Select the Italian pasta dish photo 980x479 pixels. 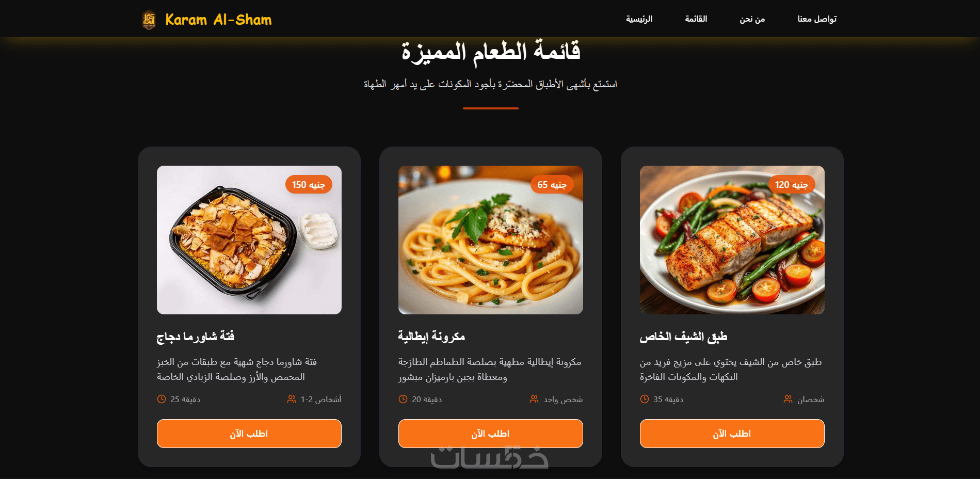pos(491,240)
